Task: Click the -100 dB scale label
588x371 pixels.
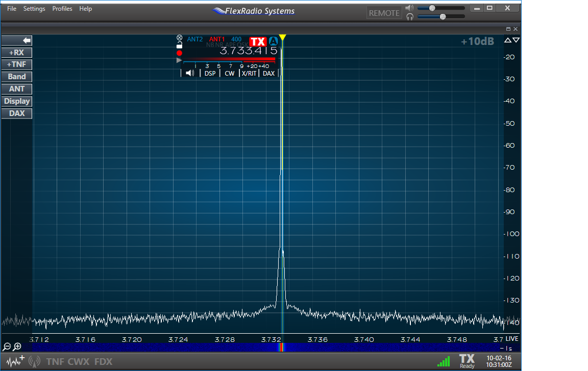Action: (x=511, y=234)
